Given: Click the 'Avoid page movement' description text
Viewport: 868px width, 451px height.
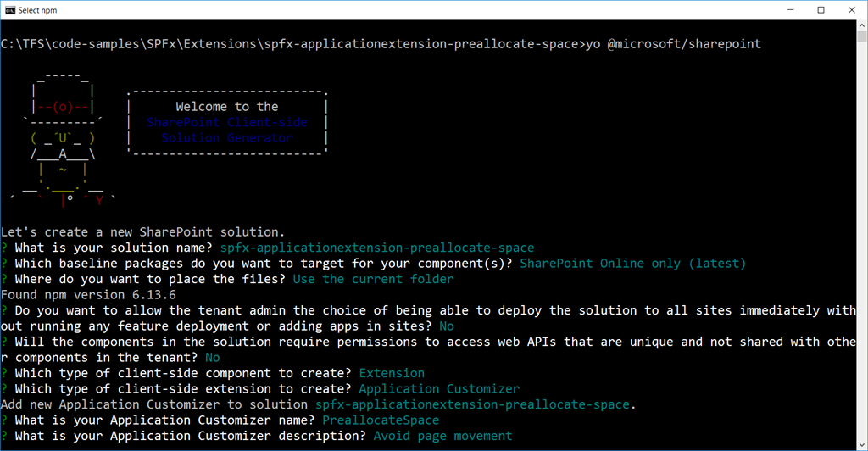Looking at the screenshot, I should coord(442,436).
